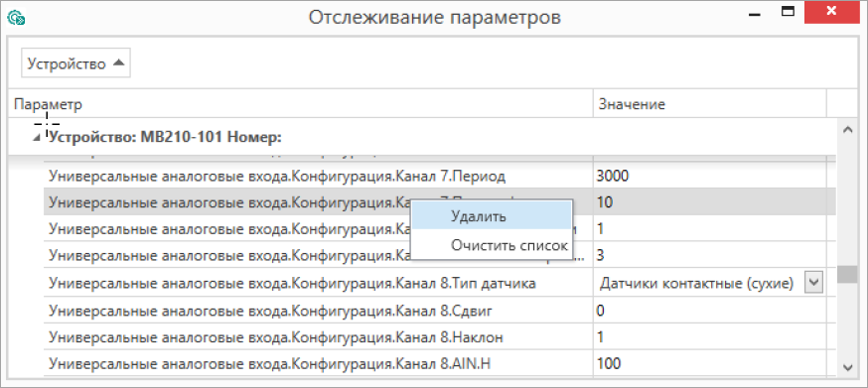
Task: Click the application icon in title bar
Action: (x=16, y=18)
